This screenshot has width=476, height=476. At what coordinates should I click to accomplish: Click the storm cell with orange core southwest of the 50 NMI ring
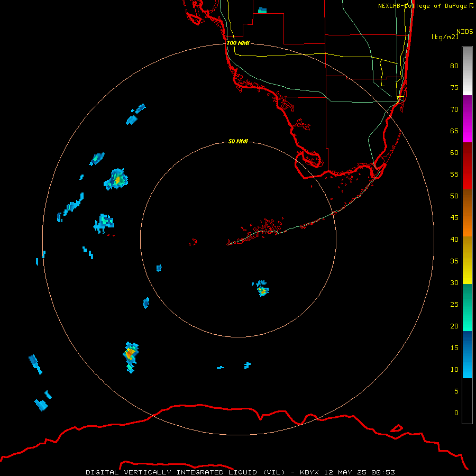131,357
